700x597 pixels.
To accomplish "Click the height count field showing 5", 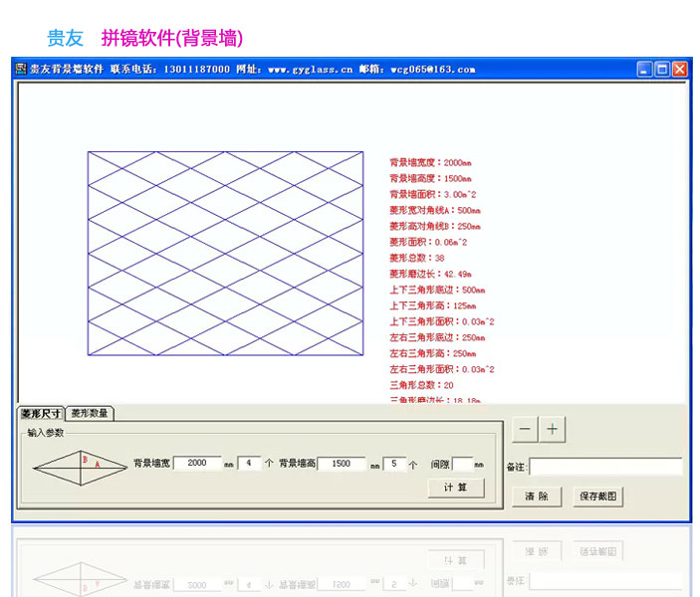I will [394, 464].
